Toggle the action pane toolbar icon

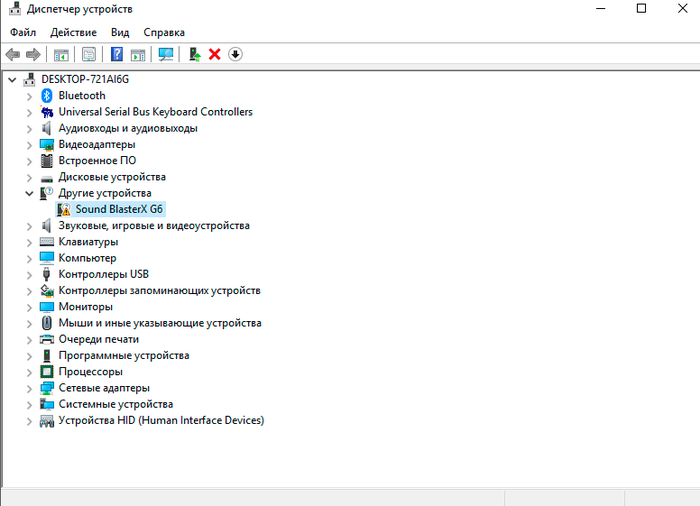138,54
